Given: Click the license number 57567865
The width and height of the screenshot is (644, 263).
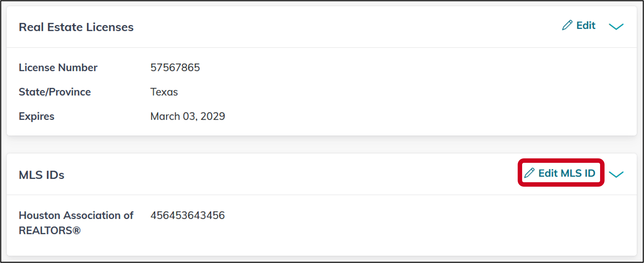Looking at the screenshot, I should (x=175, y=67).
